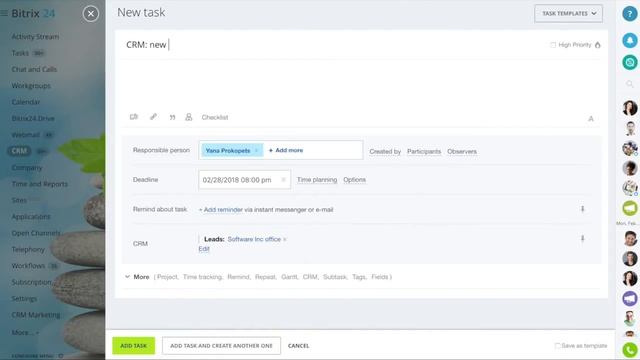Remove Yana Prokopets from responsible person

tap(256, 151)
